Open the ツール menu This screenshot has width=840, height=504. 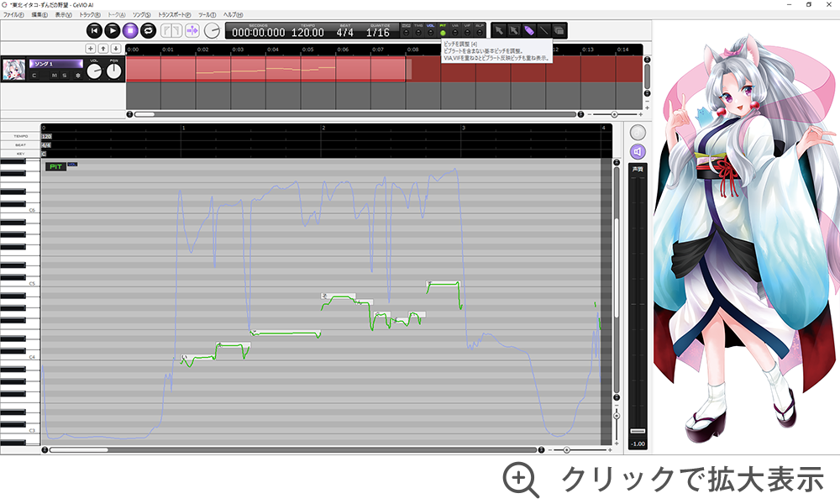point(207,15)
